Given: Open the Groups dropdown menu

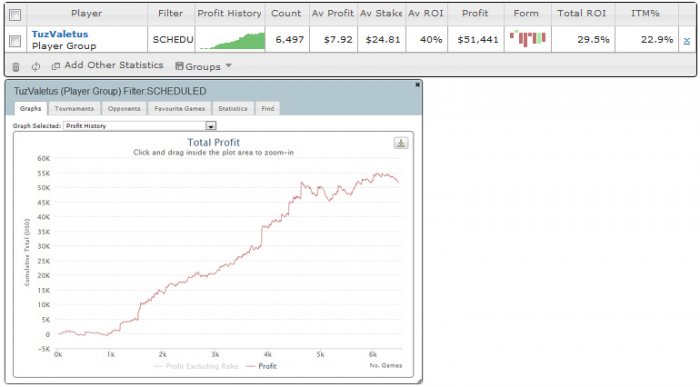Looking at the screenshot, I should 203,66.
